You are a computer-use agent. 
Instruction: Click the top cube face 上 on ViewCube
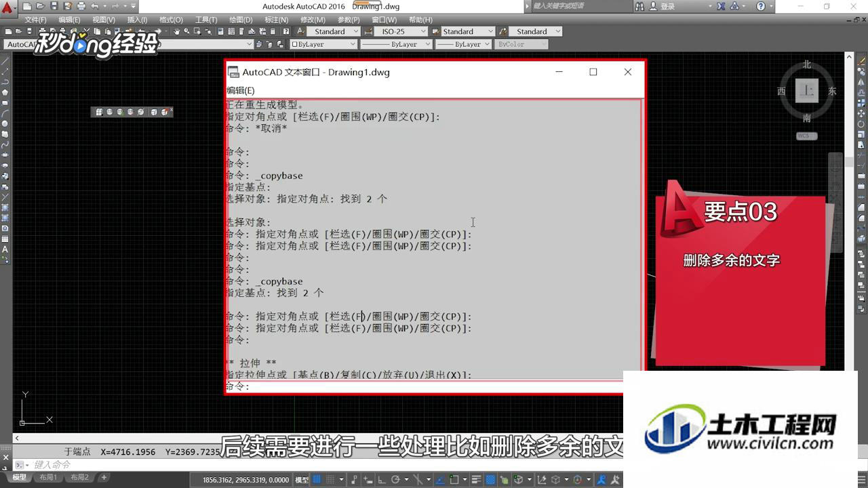(807, 90)
